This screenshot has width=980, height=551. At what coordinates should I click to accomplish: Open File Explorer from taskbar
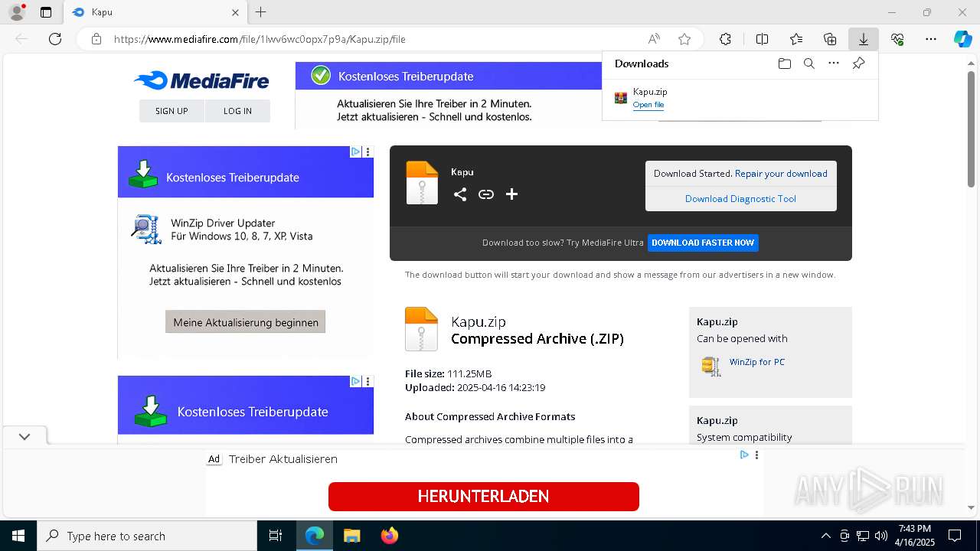click(x=351, y=536)
